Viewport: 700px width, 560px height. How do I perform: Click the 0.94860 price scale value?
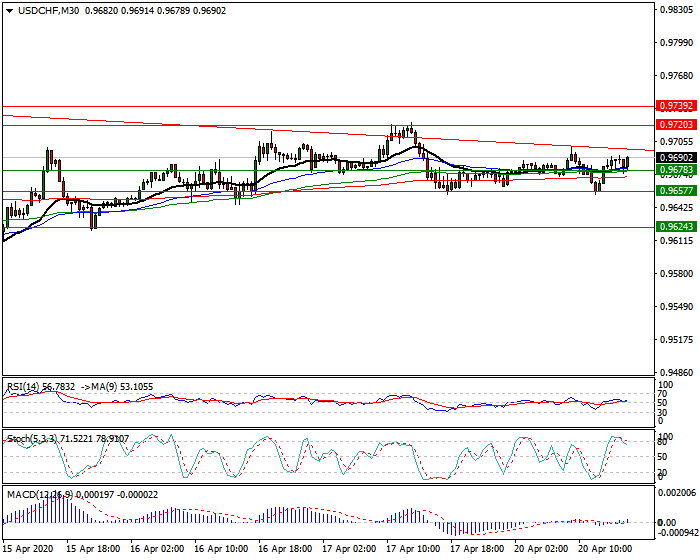coord(677,372)
